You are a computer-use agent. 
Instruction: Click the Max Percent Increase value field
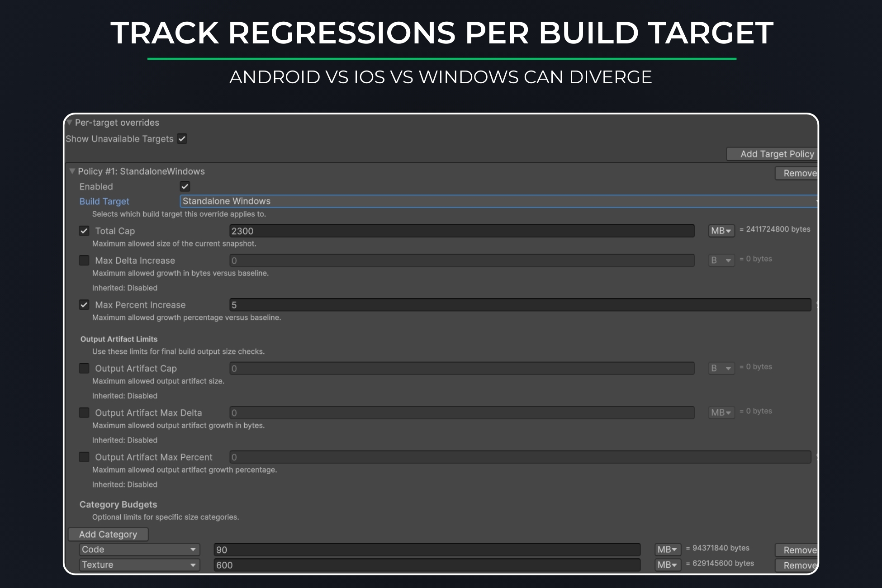pyautogui.click(x=520, y=305)
